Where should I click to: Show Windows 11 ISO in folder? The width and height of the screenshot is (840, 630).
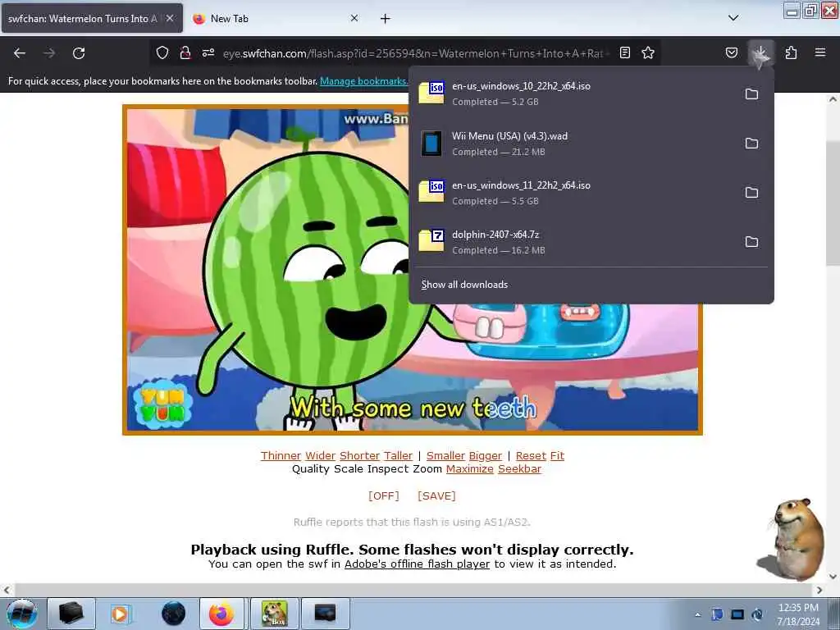coord(751,192)
